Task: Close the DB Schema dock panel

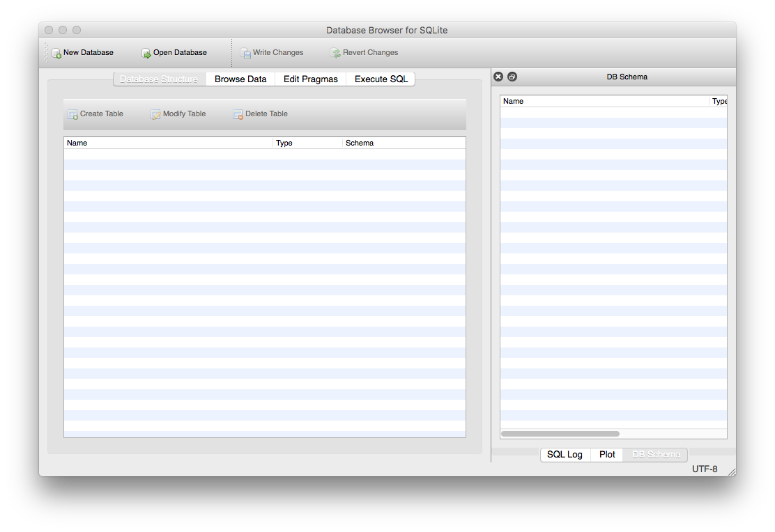Action: 498,77
